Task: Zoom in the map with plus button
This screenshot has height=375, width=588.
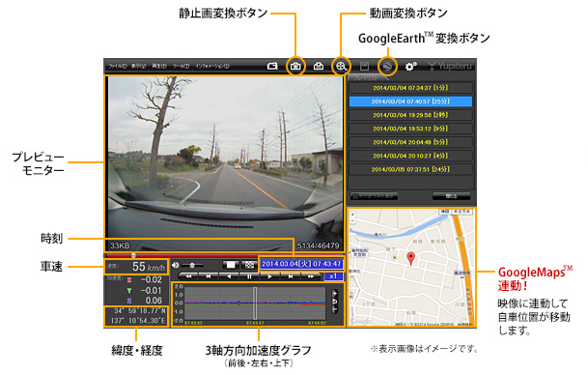Action: point(352,215)
